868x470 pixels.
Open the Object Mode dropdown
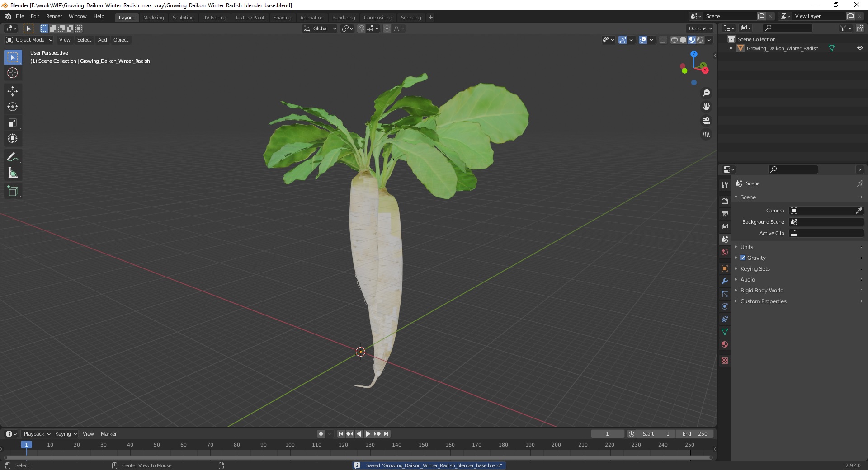[x=29, y=40]
